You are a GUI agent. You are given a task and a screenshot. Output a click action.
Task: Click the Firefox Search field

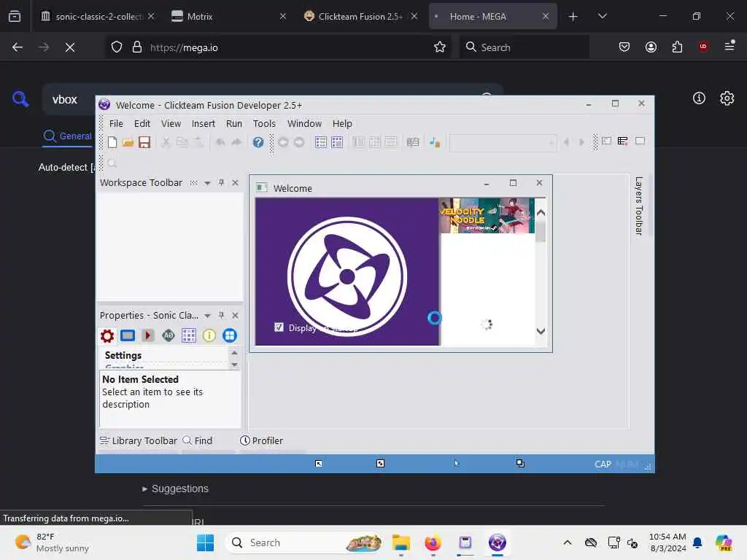pyautogui.click(x=525, y=47)
